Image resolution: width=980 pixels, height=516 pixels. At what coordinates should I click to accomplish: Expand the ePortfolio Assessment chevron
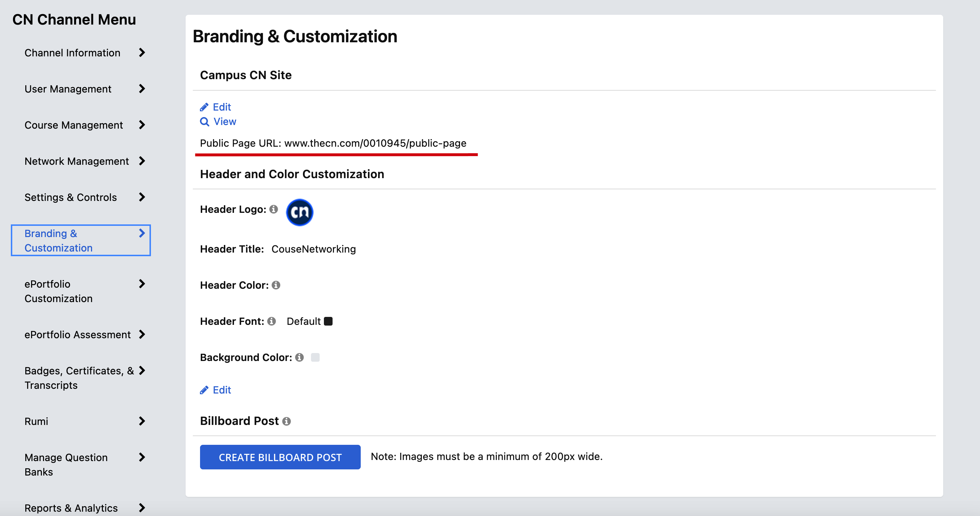pos(142,335)
